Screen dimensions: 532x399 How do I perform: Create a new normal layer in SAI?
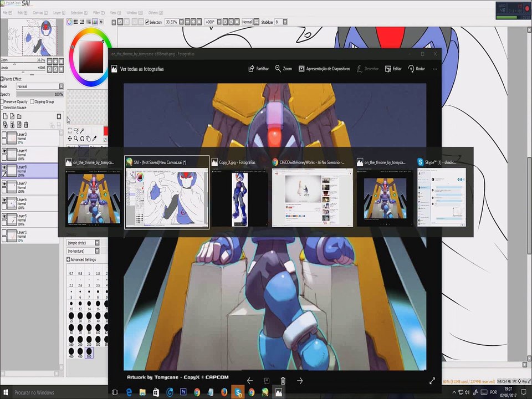(5, 116)
